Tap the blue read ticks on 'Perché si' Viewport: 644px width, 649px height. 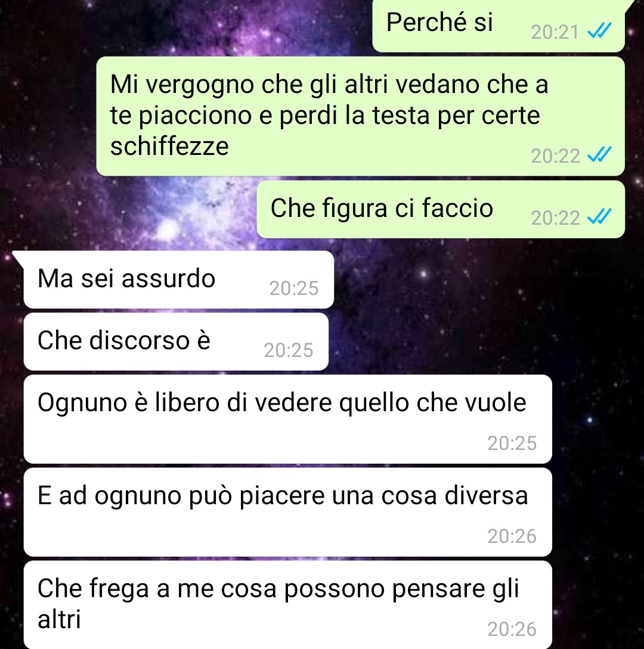pyautogui.click(x=599, y=31)
